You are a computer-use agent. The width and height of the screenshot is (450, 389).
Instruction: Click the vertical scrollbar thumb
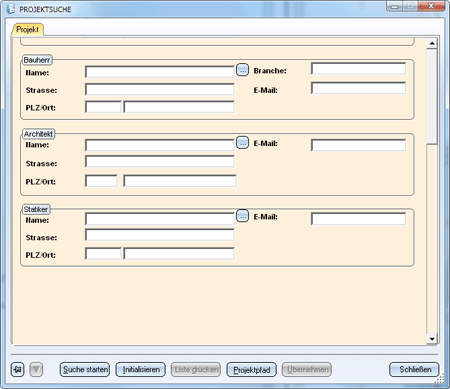pyautogui.click(x=432, y=97)
